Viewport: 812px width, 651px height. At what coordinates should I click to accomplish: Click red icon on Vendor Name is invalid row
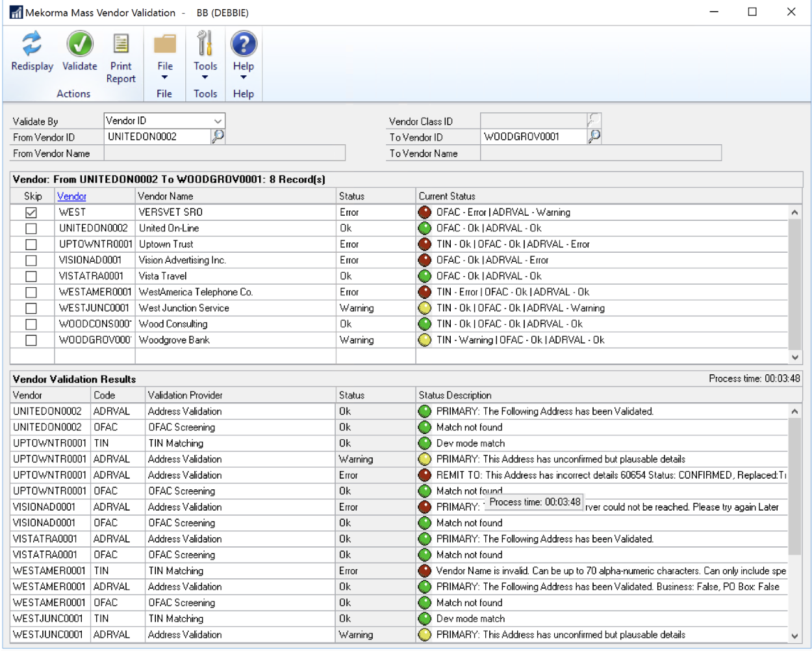[425, 570]
